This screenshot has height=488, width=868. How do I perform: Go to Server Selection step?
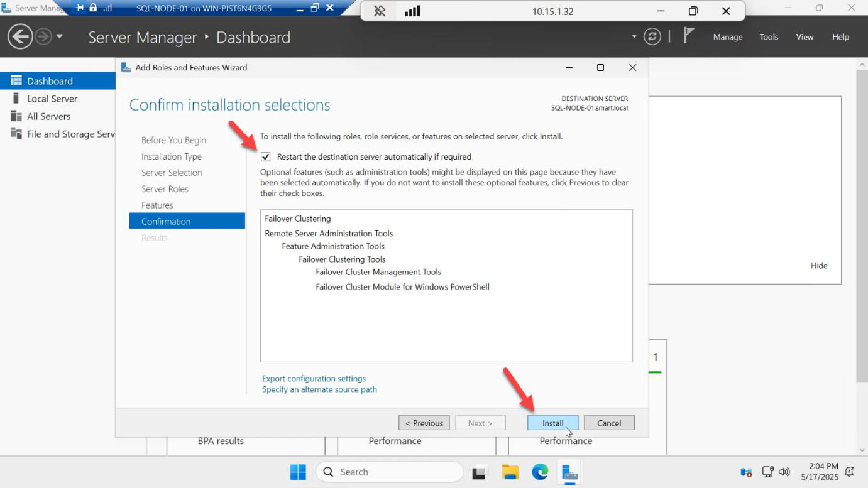[172, 173]
